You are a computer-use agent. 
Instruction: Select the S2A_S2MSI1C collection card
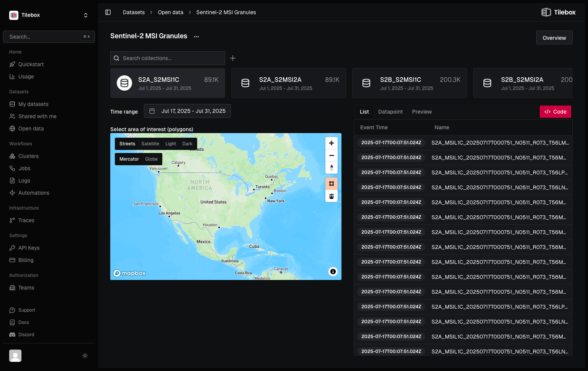pos(168,83)
